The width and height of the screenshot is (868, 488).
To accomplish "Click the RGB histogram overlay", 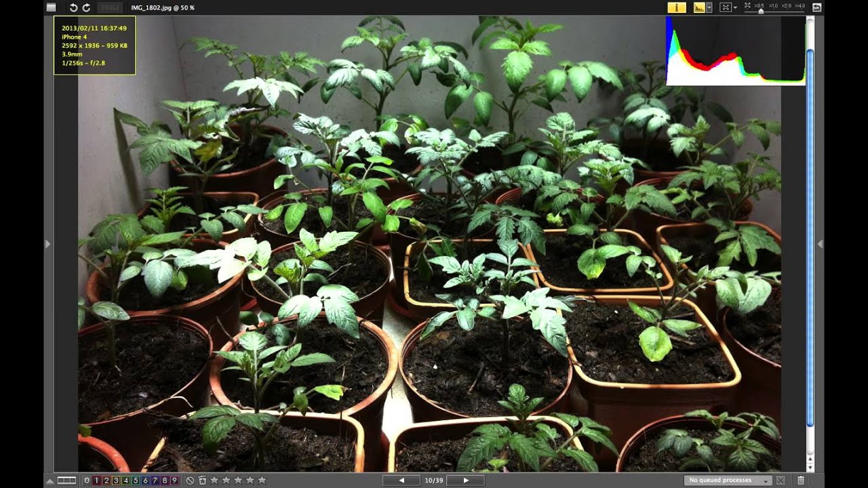I will (x=736, y=51).
